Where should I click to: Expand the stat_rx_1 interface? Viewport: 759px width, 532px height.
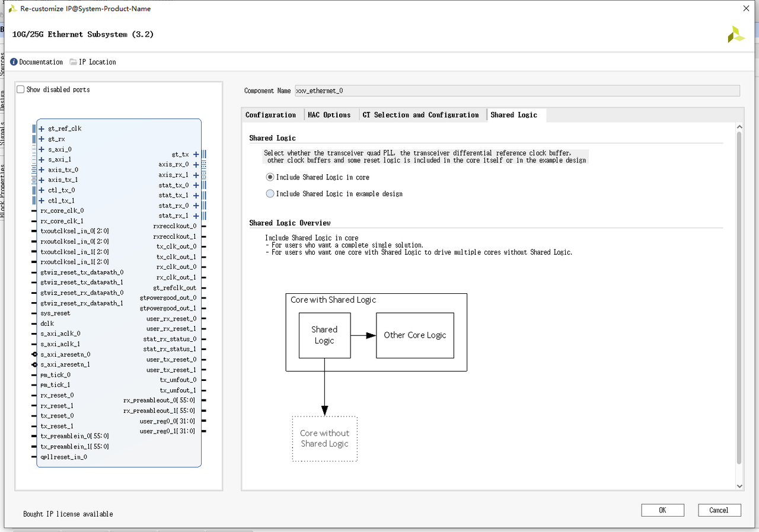coord(196,216)
